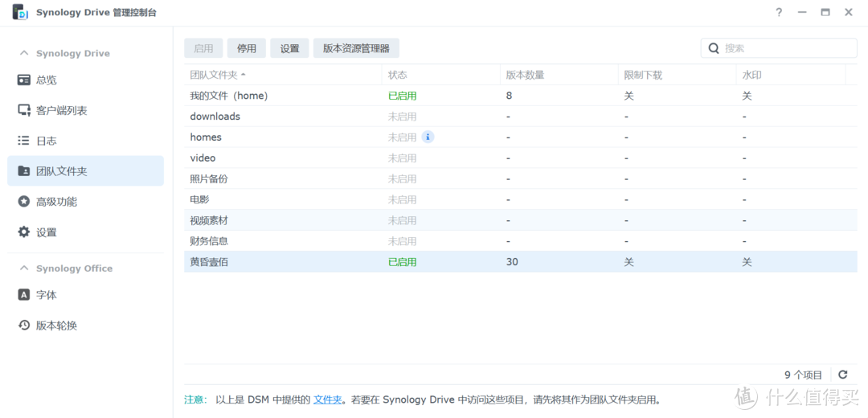The width and height of the screenshot is (868, 418).
Task: Open the help question mark icon
Action: coord(779,12)
